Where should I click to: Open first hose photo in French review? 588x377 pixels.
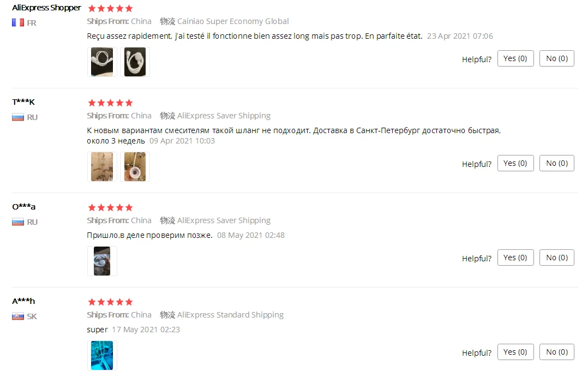click(x=102, y=62)
